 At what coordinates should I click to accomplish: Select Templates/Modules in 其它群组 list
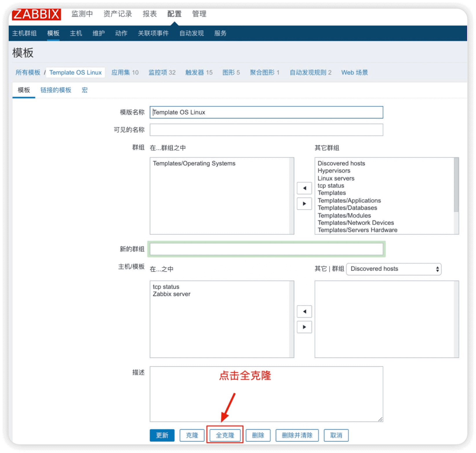pyautogui.click(x=344, y=215)
